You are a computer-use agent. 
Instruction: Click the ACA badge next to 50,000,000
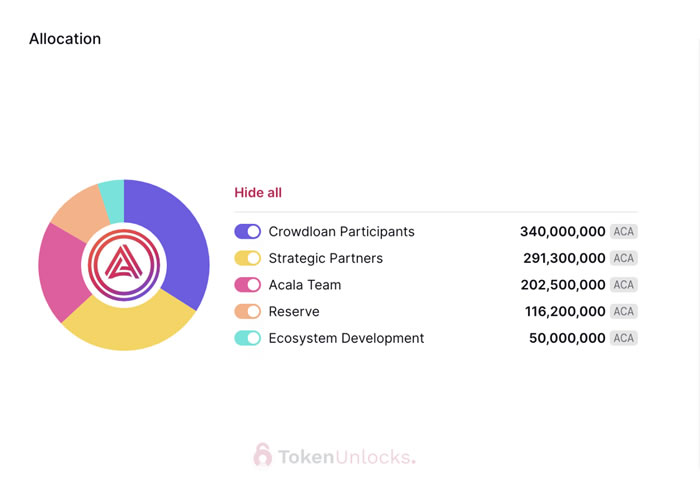(624, 338)
